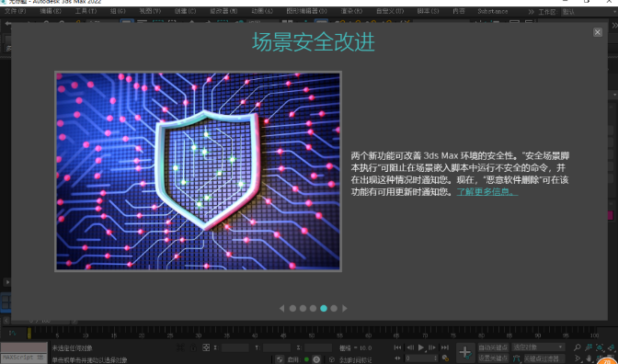
Task: Toggle 设置关键点 set key mode
Action: [x=493, y=358]
